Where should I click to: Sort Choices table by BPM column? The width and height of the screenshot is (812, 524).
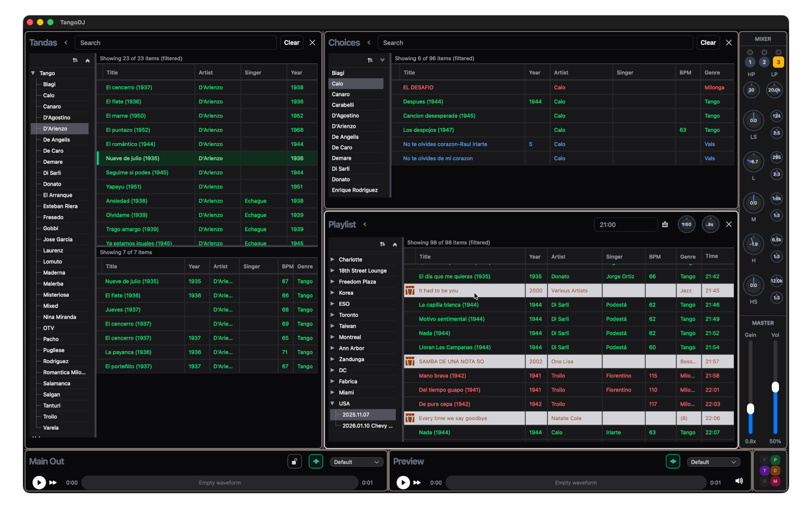pyautogui.click(x=686, y=73)
